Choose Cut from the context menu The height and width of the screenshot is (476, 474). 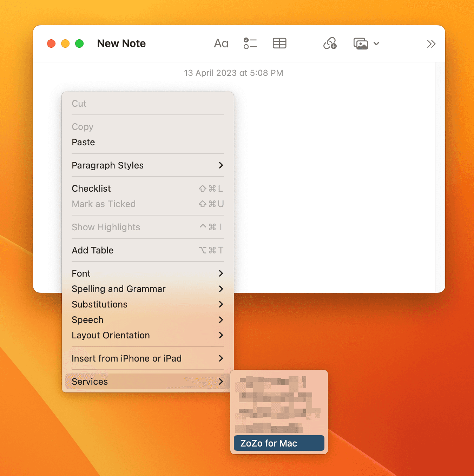(148, 104)
